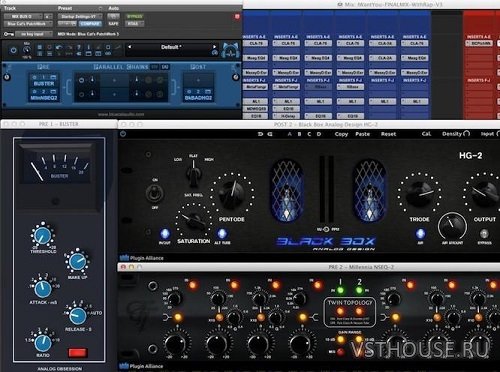Screen dimensions: 500x372
Task: Click the red target button in plugin header
Action: point(237,16)
